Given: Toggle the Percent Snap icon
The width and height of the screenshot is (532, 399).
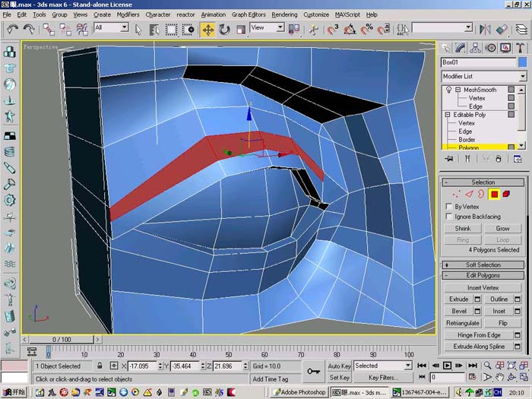Looking at the screenshot, I should pos(366,30).
